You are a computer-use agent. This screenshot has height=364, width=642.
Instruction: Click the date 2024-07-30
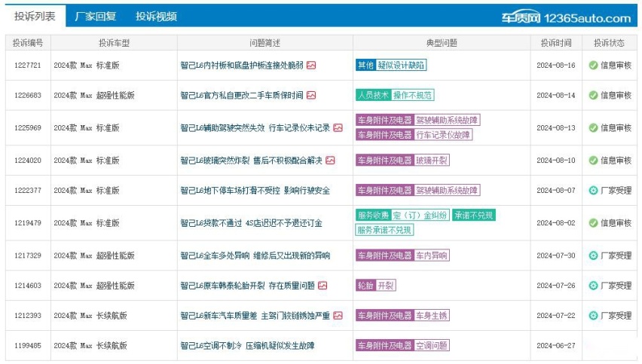556,255
